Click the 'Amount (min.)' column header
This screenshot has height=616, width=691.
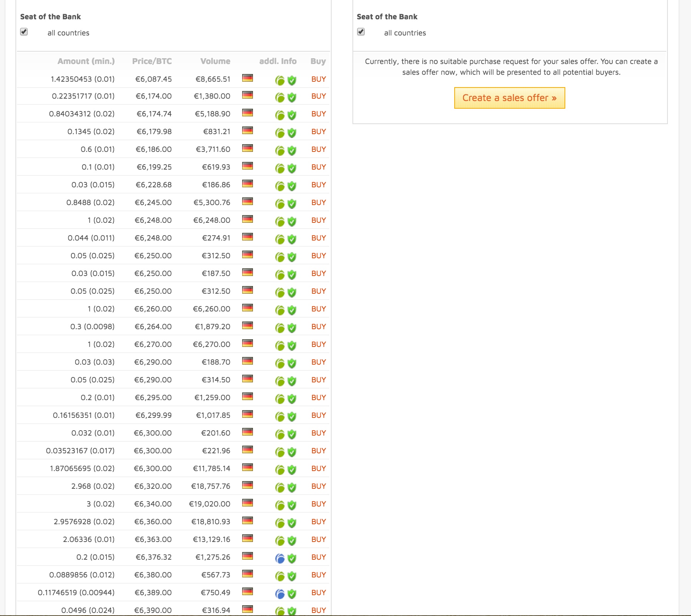tap(86, 61)
